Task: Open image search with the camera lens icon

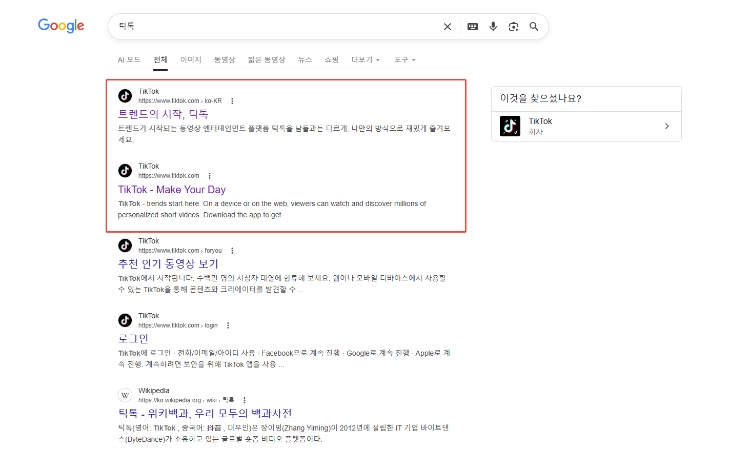Action: point(513,27)
